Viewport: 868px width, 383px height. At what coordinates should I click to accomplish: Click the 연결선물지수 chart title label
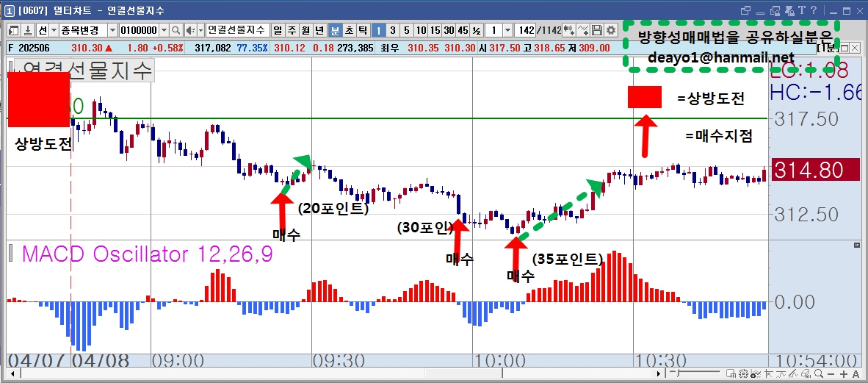tap(86, 71)
